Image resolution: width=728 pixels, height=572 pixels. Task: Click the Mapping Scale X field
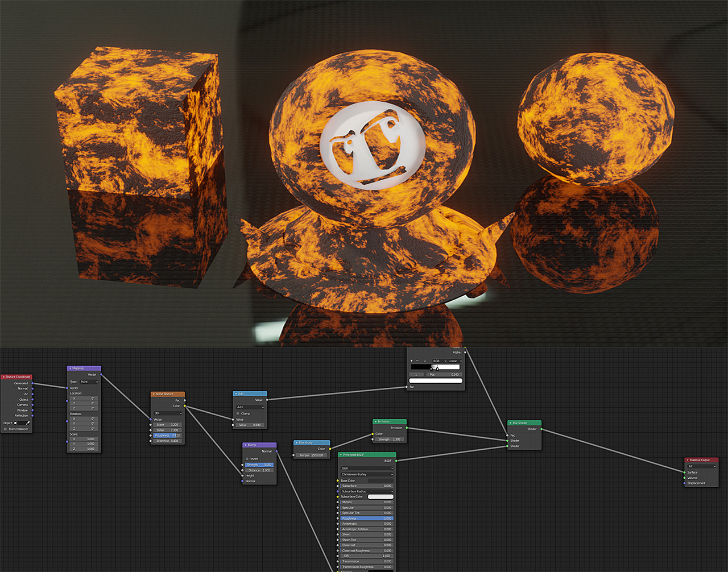click(x=84, y=439)
